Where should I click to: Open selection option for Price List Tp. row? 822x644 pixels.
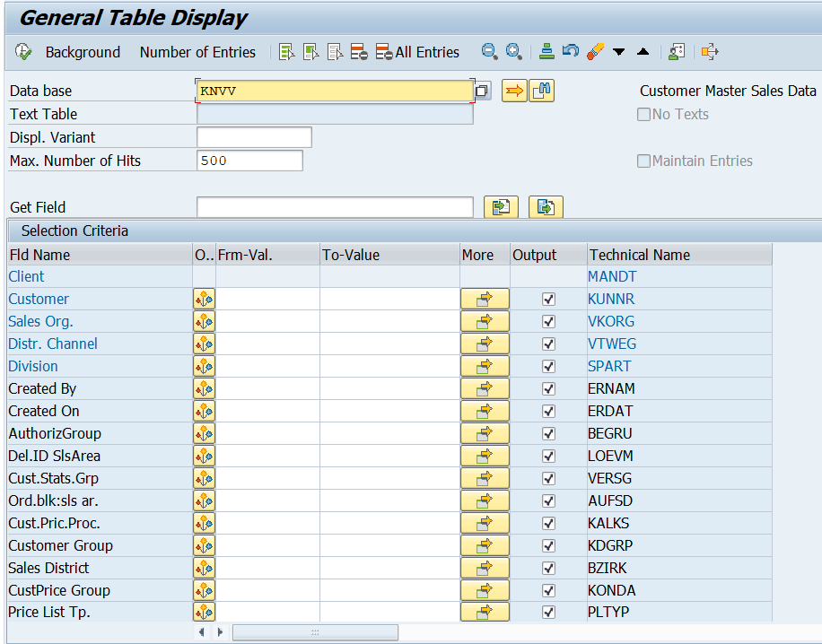(x=204, y=612)
